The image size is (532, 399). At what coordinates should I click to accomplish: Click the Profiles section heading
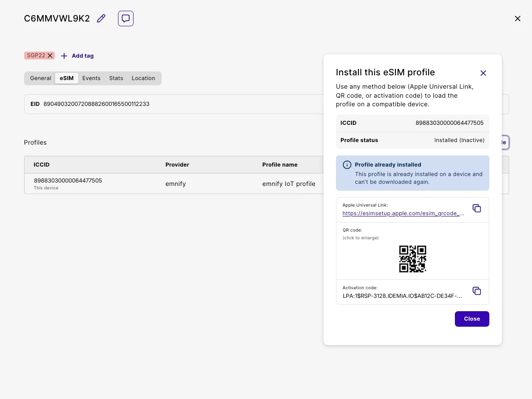35,142
